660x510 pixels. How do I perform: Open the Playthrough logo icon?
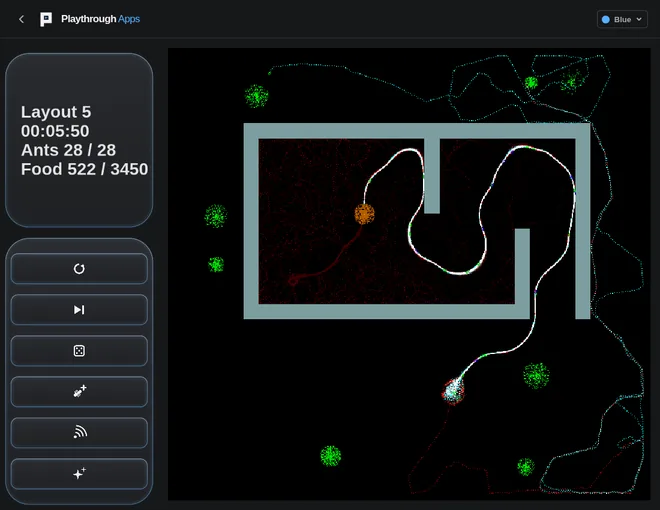(x=46, y=19)
